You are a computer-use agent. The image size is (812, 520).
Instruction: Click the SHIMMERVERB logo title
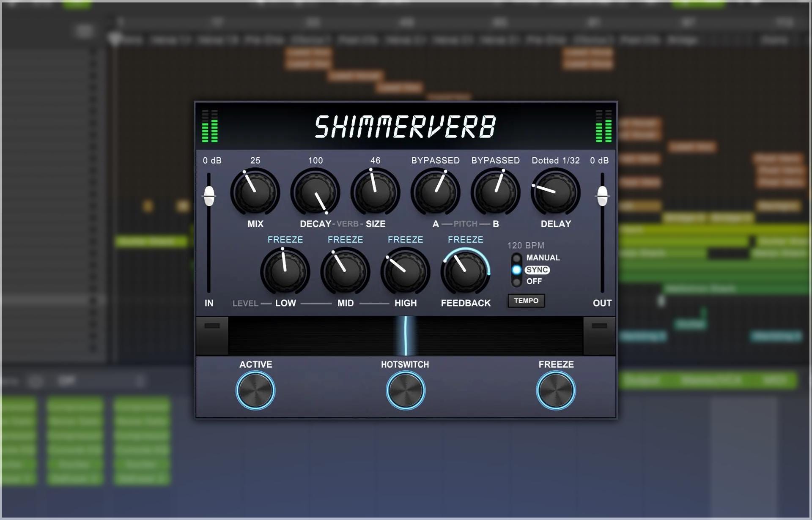(405, 126)
